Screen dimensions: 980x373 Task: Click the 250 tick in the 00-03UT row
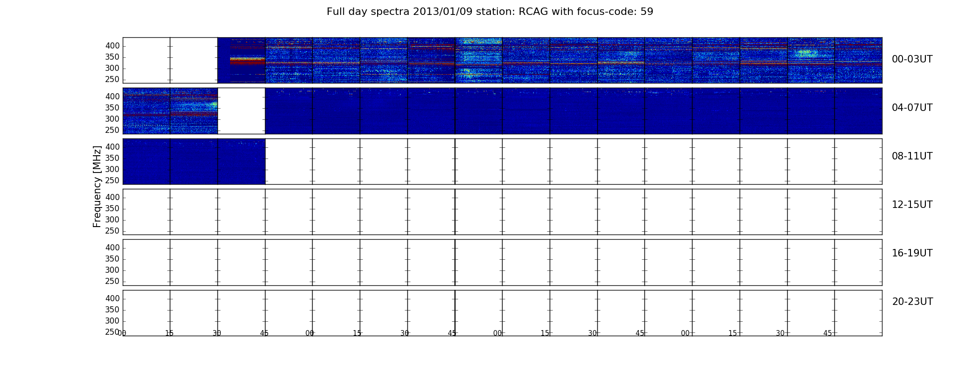pos(112,80)
